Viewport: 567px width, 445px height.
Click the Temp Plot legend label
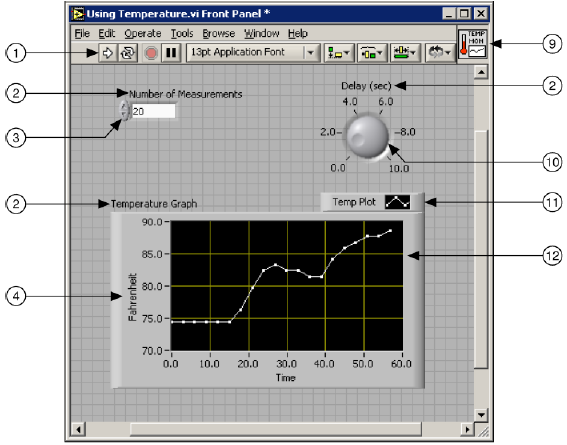[x=354, y=202]
